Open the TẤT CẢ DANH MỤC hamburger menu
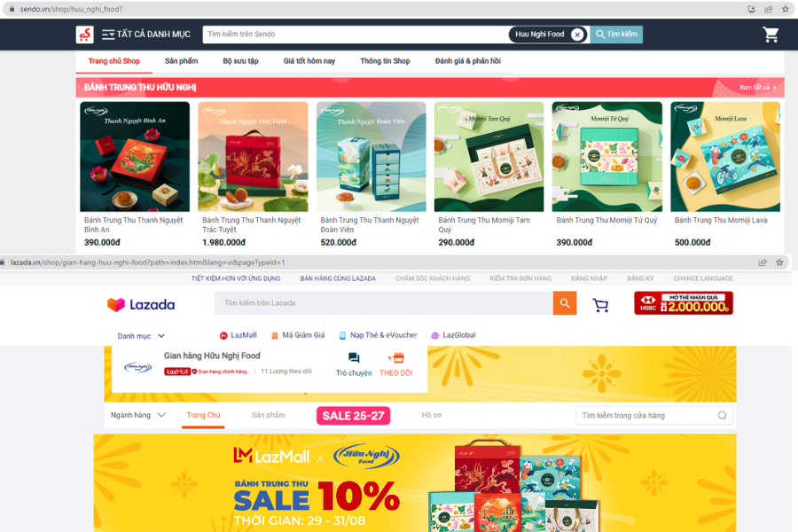 108,35
